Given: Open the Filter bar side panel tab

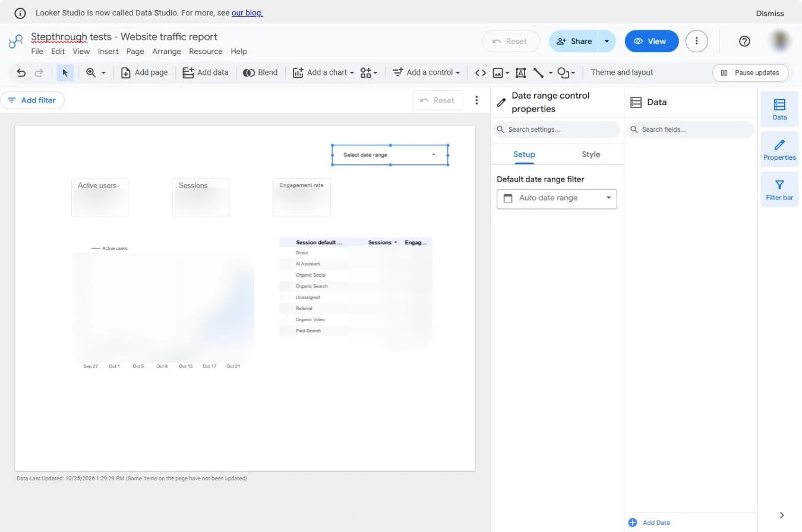Looking at the screenshot, I should click(779, 189).
